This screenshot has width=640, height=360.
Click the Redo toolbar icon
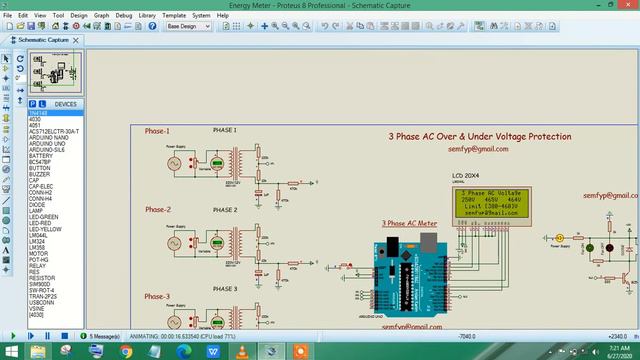(x=335, y=26)
